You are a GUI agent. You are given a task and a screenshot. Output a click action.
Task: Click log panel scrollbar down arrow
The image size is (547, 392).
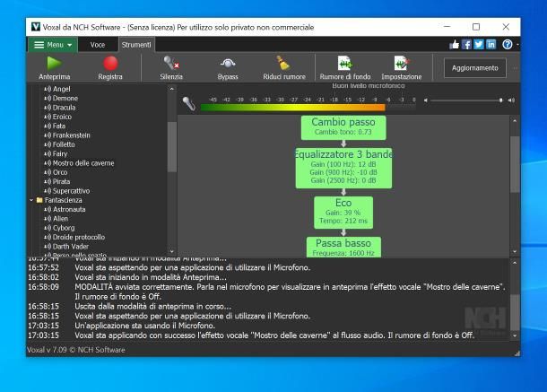point(515,335)
